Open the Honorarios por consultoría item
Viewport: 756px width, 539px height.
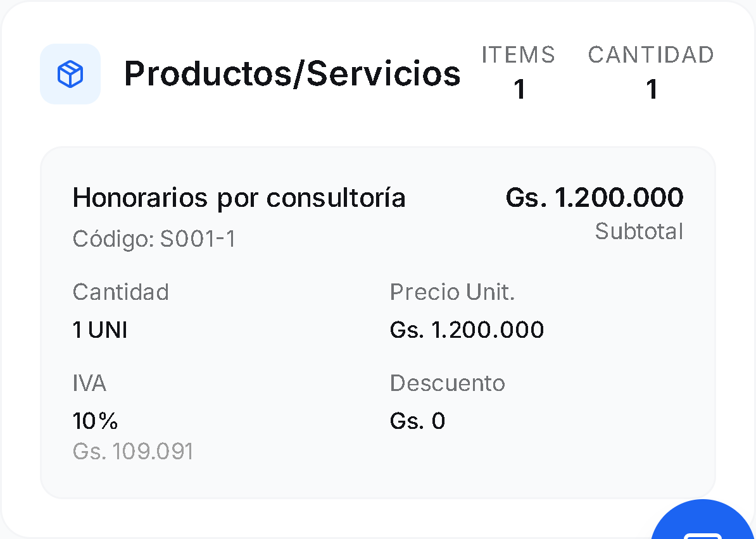tap(239, 198)
